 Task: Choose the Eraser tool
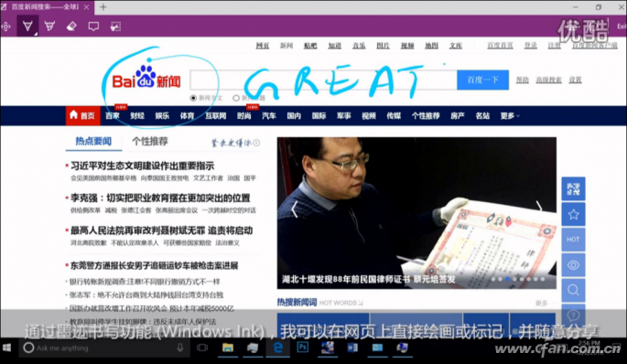tap(71, 27)
